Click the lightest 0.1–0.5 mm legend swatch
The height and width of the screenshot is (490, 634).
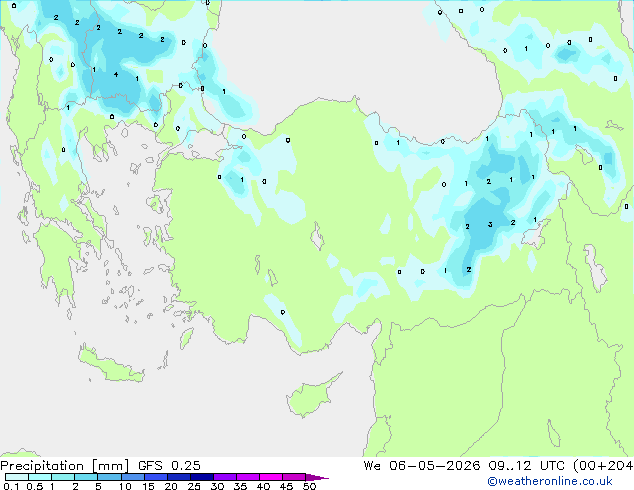pyautogui.click(x=17, y=477)
